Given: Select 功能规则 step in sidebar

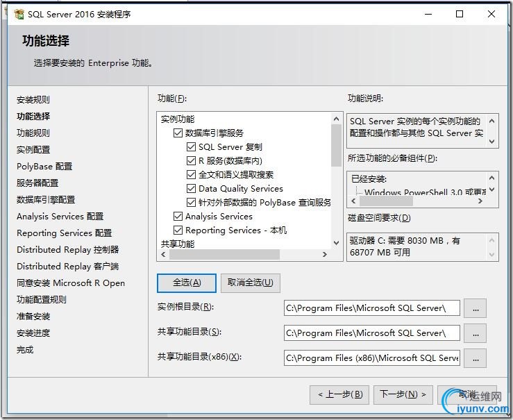Looking at the screenshot, I should [x=33, y=133].
